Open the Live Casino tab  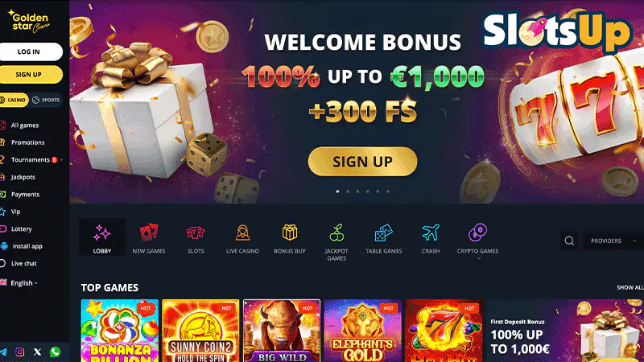click(243, 239)
